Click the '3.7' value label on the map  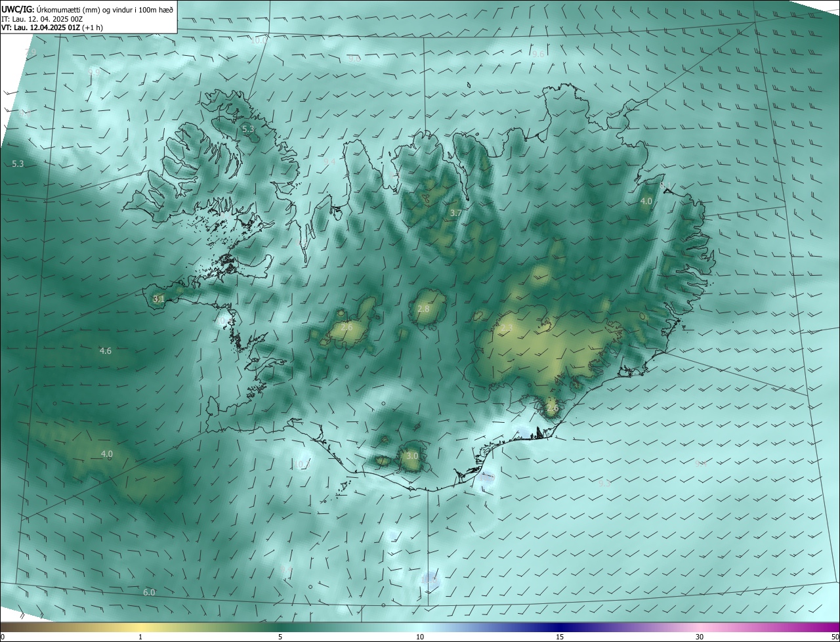[x=455, y=213]
